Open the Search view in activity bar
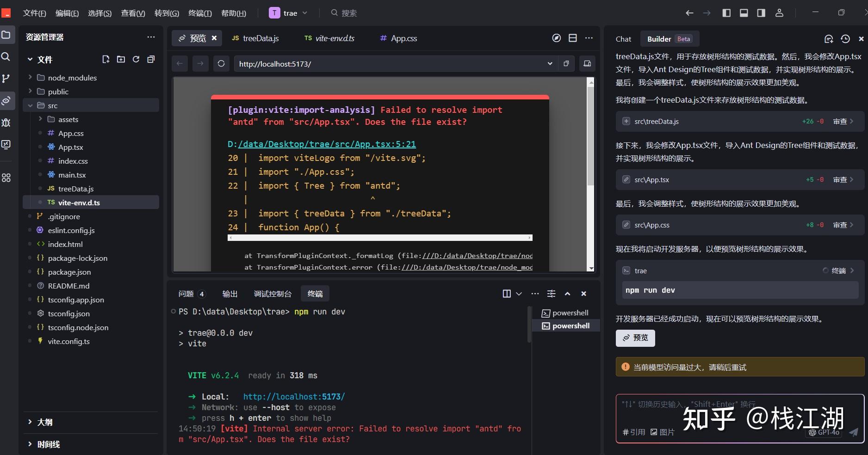The width and height of the screenshot is (868, 455). pyautogui.click(x=6, y=56)
